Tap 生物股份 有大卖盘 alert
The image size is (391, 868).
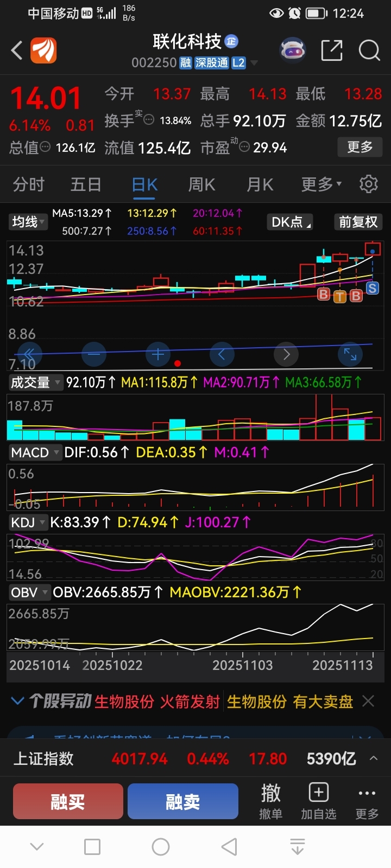tap(290, 701)
